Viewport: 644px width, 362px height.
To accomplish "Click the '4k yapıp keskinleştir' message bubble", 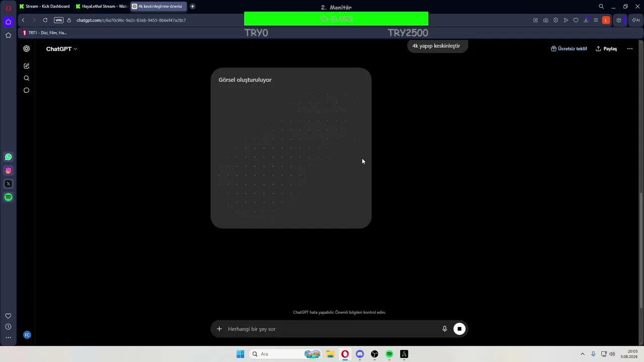I will (x=437, y=46).
